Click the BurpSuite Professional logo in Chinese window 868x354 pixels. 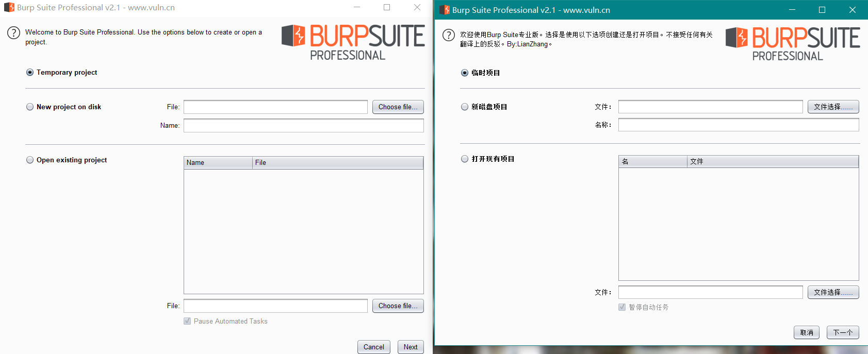(793, 44)
